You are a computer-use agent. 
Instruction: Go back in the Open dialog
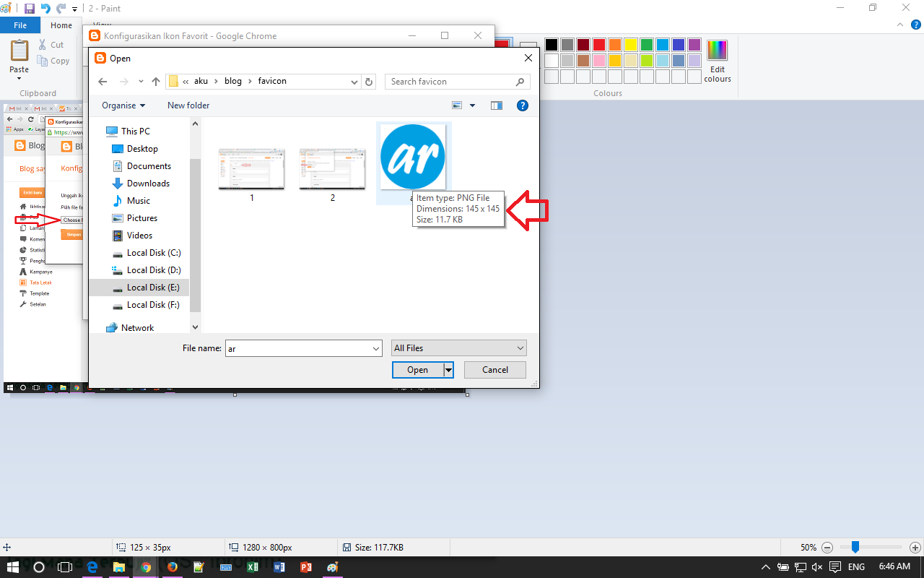pyautogui.click(x=103, y=82)
